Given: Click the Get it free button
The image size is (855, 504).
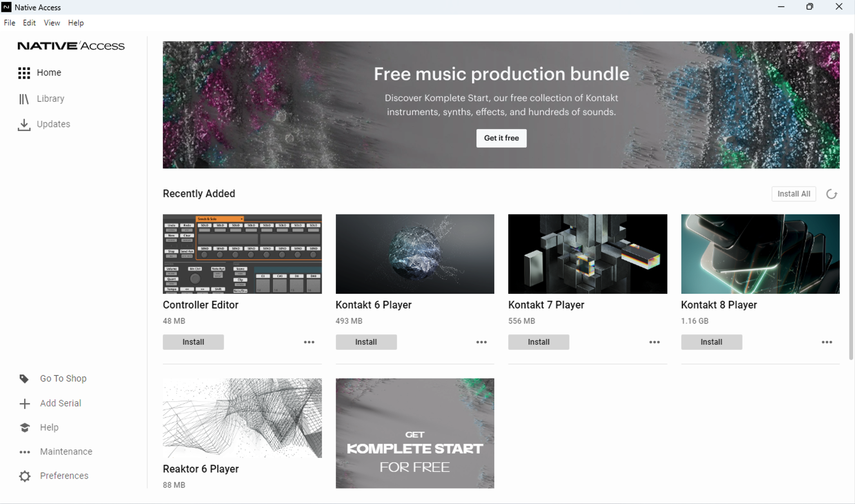Looking at the screenshot, I should point(501,138).
